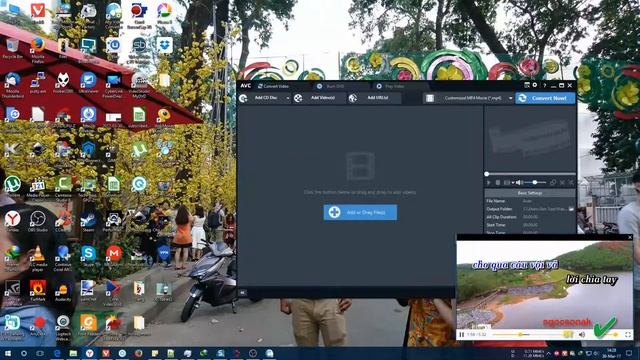Open the Skype desktop shortcut
Viewport: 640px width, 360px height.
(88, 256)
